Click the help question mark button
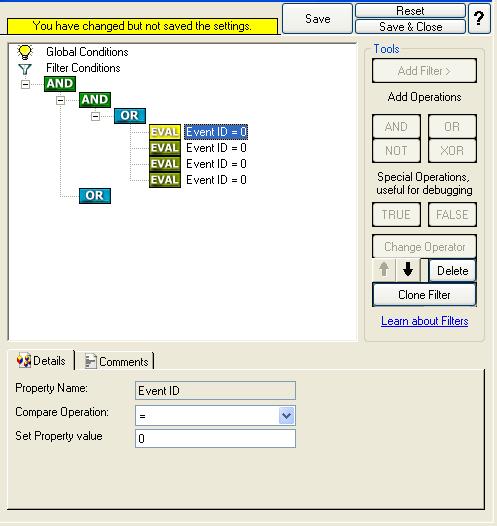Viewport: 497px width, 526px height. coord(479,18)
